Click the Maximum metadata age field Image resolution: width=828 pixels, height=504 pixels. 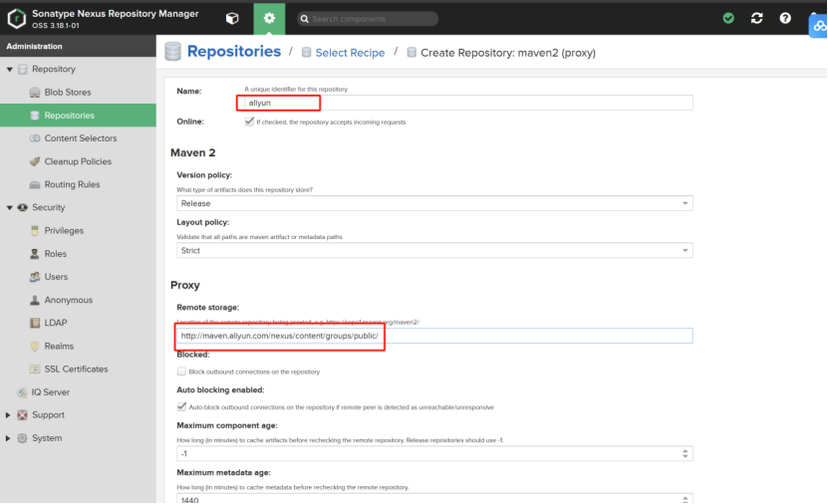pos(434,499)
